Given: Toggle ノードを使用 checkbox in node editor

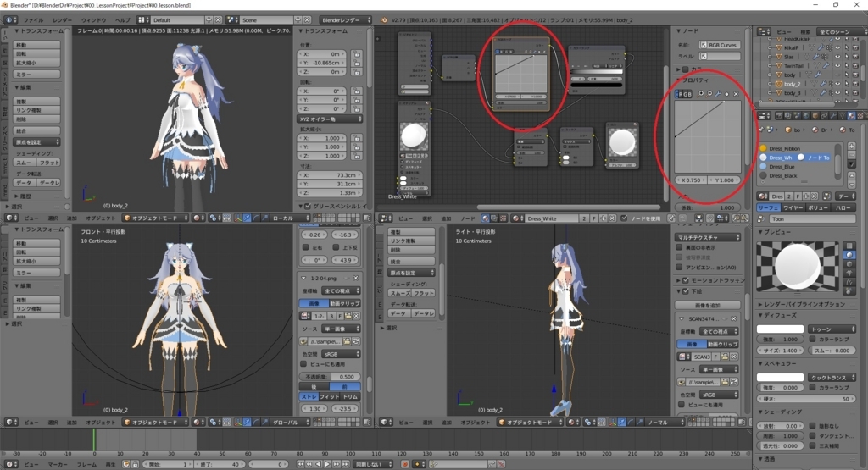Looking at the screenshot, I should pyautogui.click(x=625, y=218).
